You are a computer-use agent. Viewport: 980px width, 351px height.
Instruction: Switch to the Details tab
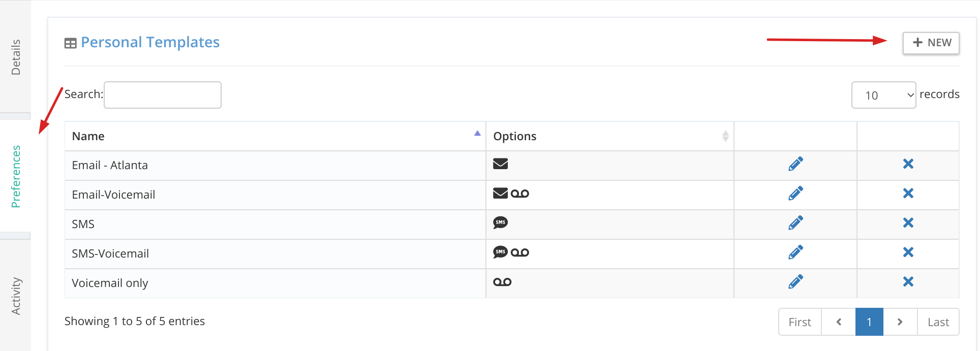coord(16,57)
